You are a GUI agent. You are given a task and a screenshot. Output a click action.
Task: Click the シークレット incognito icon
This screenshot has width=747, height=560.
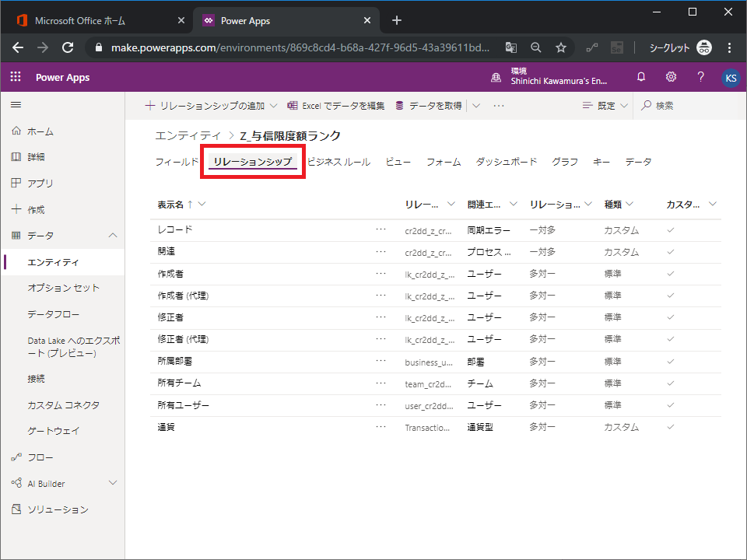point(704,47)
